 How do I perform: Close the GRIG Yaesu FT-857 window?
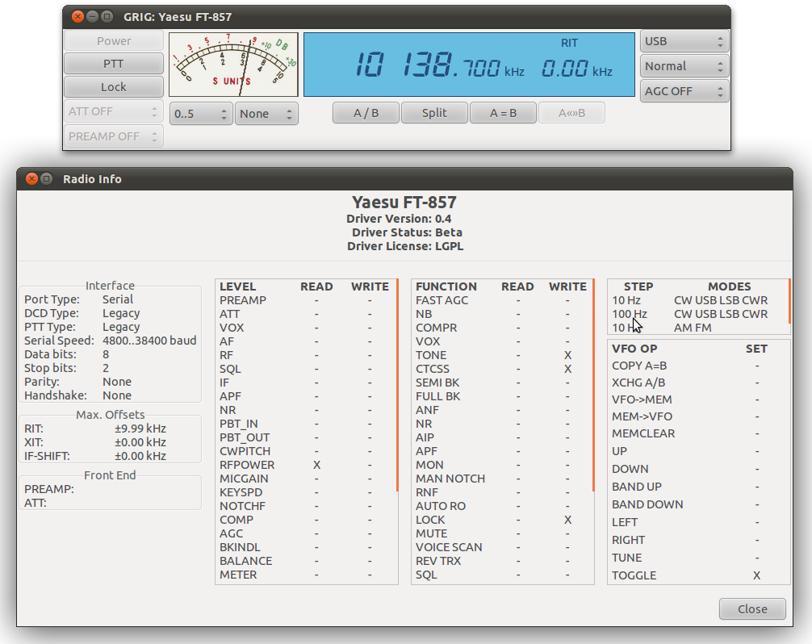(77, 17)
